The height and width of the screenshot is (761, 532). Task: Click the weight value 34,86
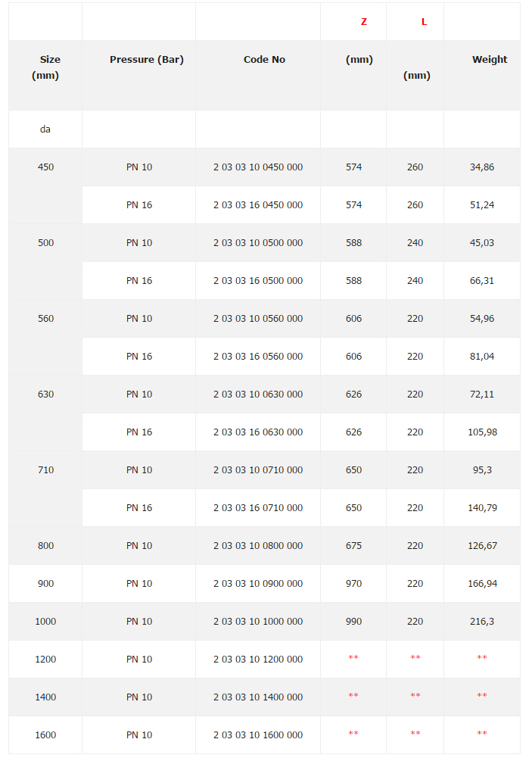tap(482, 167)
